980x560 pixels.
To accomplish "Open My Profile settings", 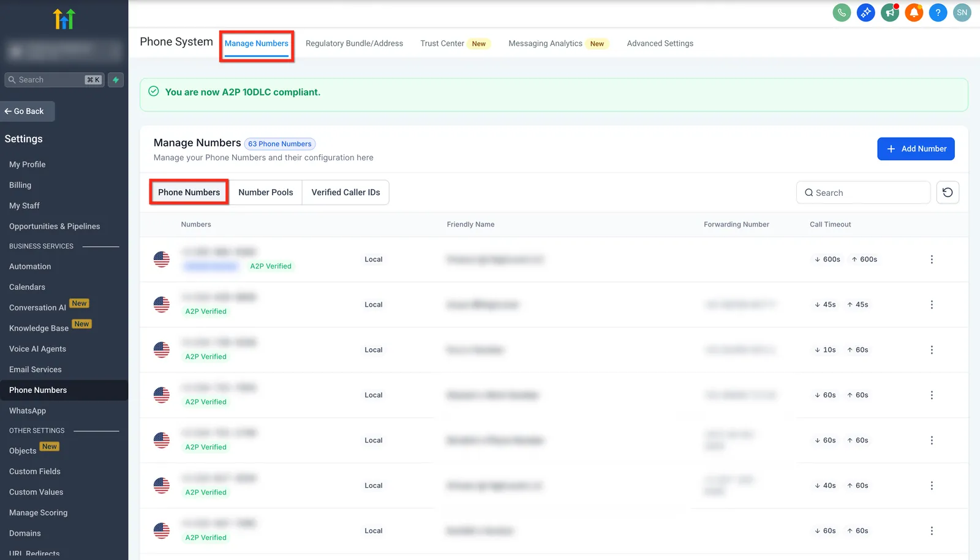I will click(x=28, y=165).
